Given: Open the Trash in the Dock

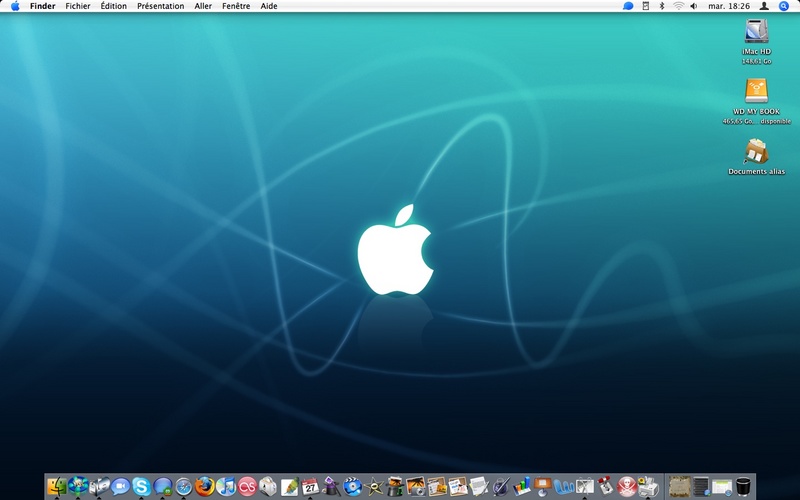Looking at the screenshot, I should coord(744,487).
